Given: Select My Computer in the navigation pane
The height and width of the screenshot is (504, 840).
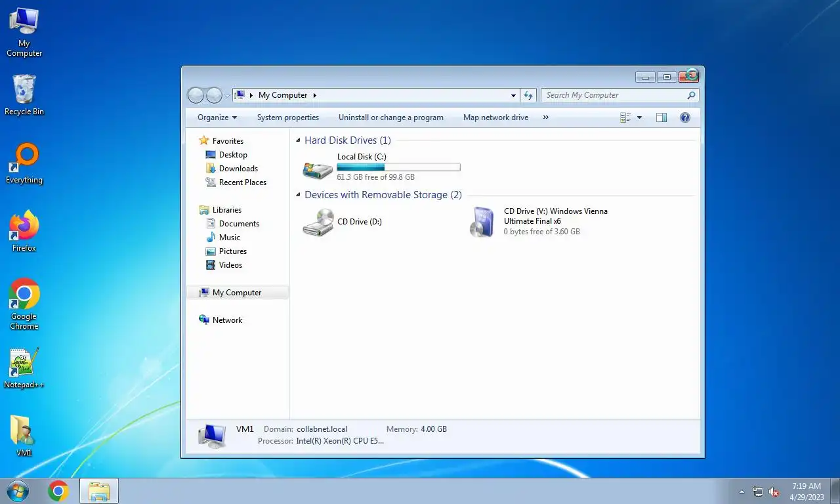Looking at the screenshot, I should coord(238,293).
